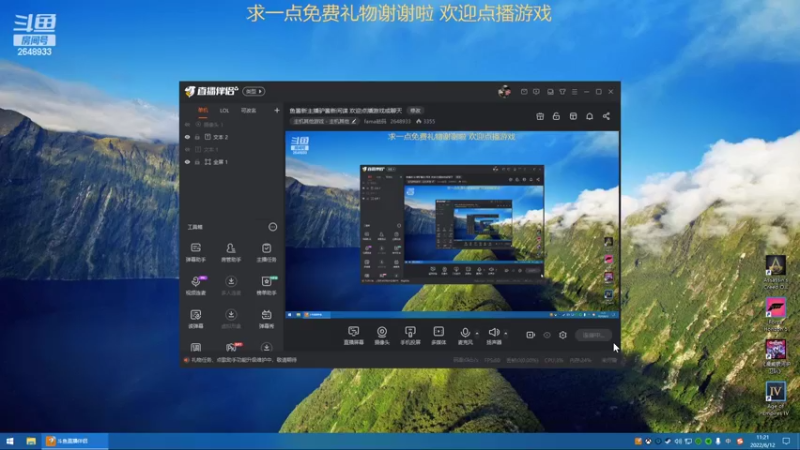Switch to the third scene tab after LOL

(x=248, y=111)
